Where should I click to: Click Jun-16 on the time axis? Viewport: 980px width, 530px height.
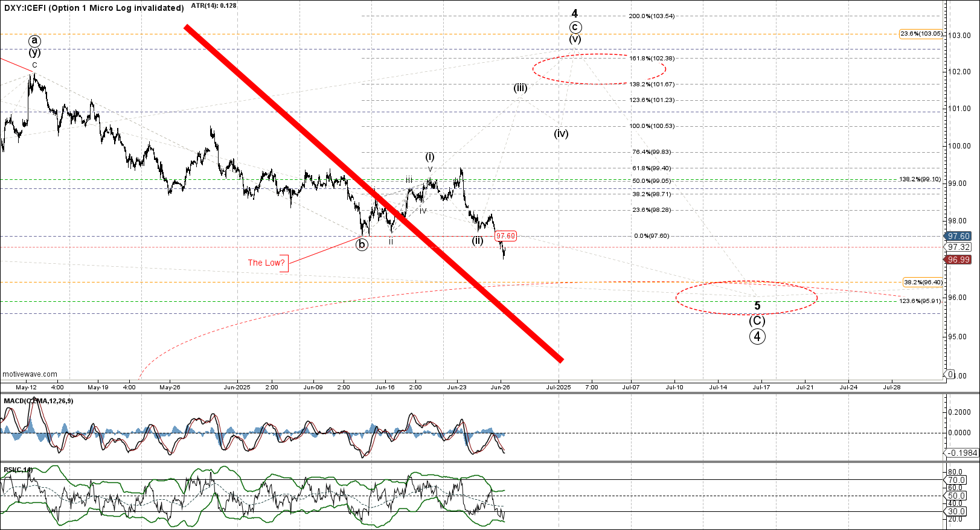coord(385,388)
